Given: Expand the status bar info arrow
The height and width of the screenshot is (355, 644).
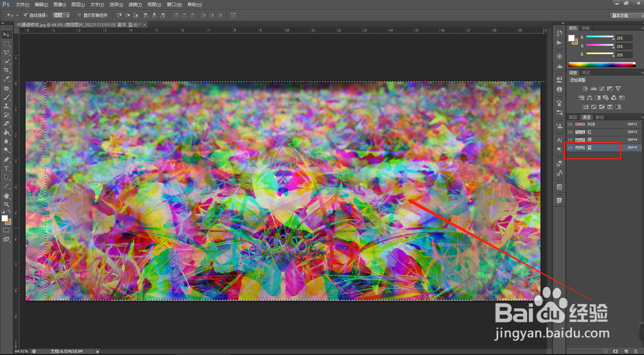Looking at the screenshot, I should [x=98, y=351].
